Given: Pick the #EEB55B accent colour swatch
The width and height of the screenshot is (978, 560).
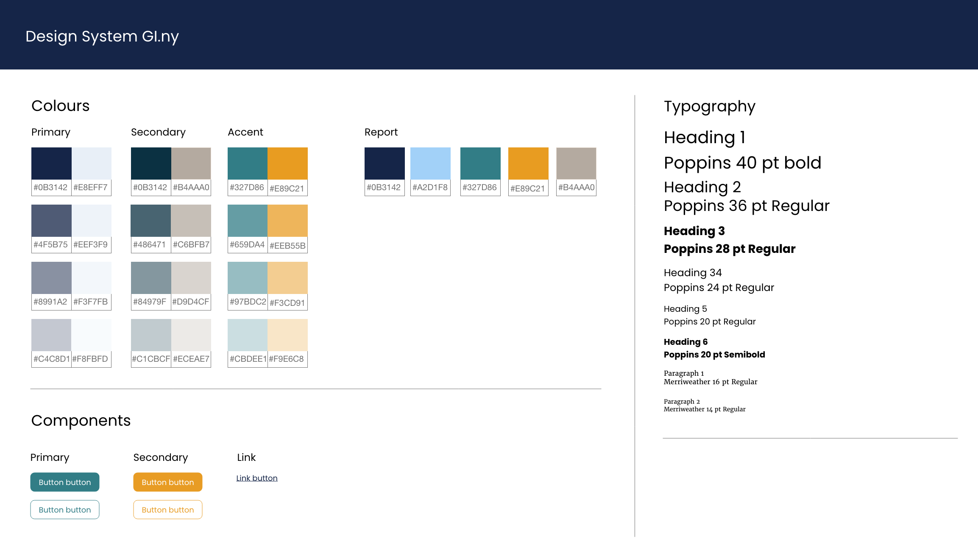Looking at the screenshot, I should click(x=287, y=221).
